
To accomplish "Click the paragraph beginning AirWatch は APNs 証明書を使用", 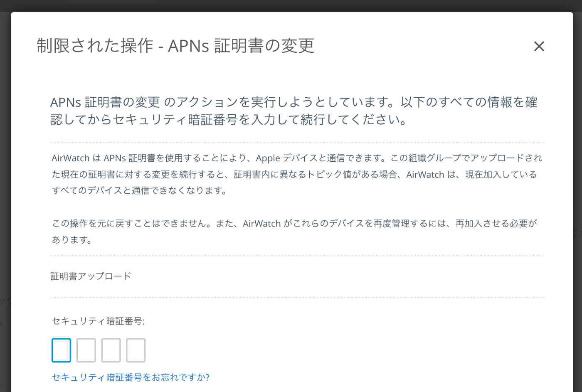I will click(297, 174).
